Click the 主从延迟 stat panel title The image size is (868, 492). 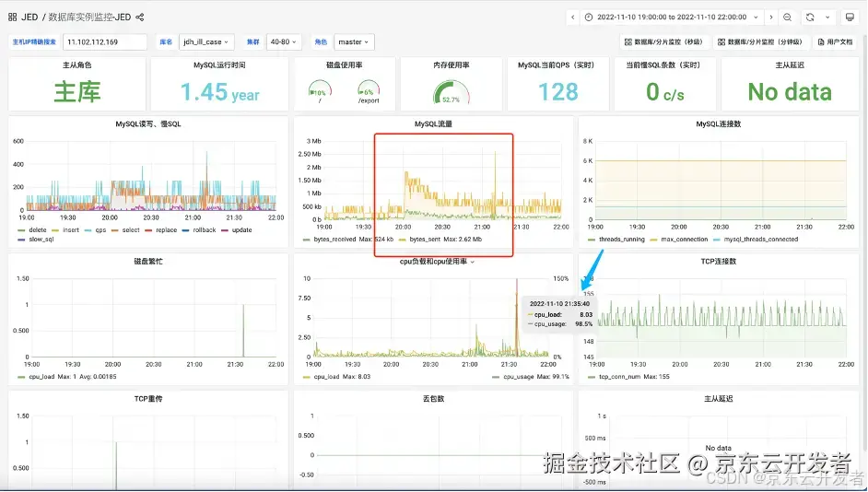[x=790, y=64]
